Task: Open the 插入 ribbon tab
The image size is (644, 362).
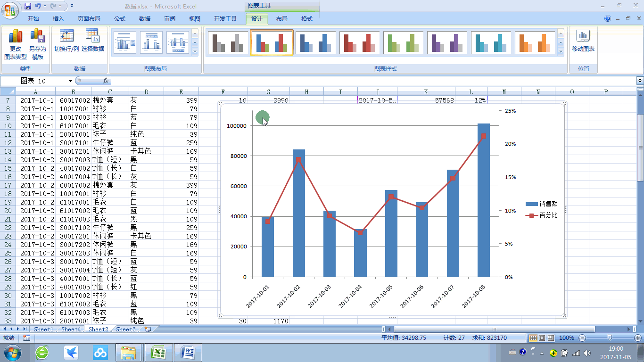Action: (58, 19)
